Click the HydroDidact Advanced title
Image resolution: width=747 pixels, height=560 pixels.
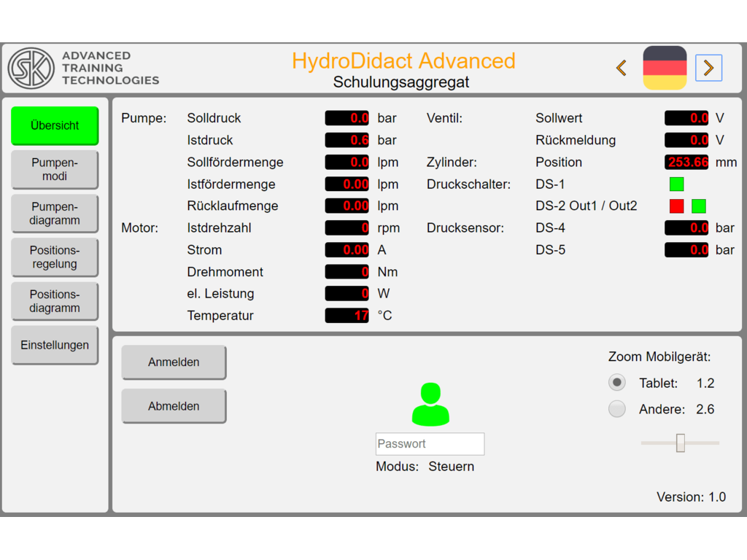point(403,61)
